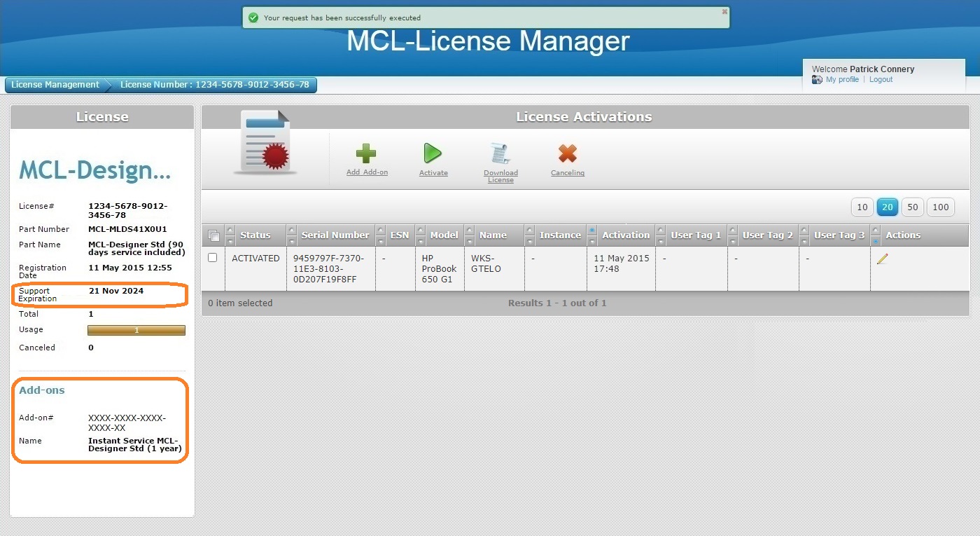Click the Activate link label
This screenshot has height=536, width=980.
(433, 173)
